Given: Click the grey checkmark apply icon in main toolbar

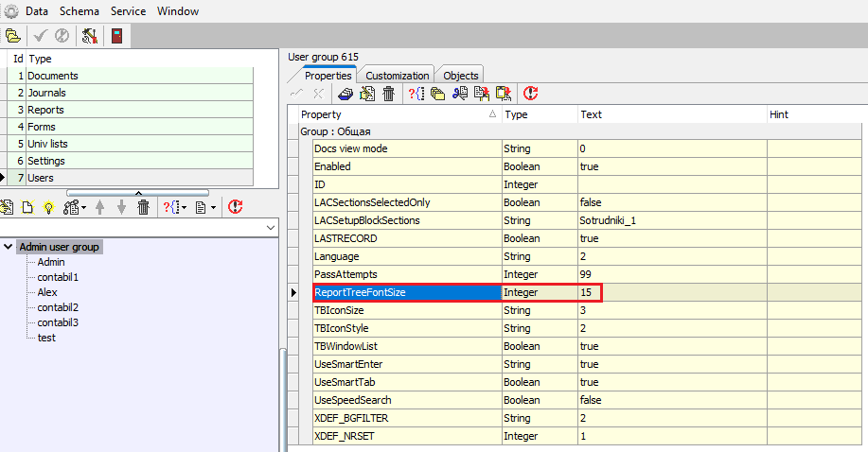Looking at the screenshot, I should 40,36.
